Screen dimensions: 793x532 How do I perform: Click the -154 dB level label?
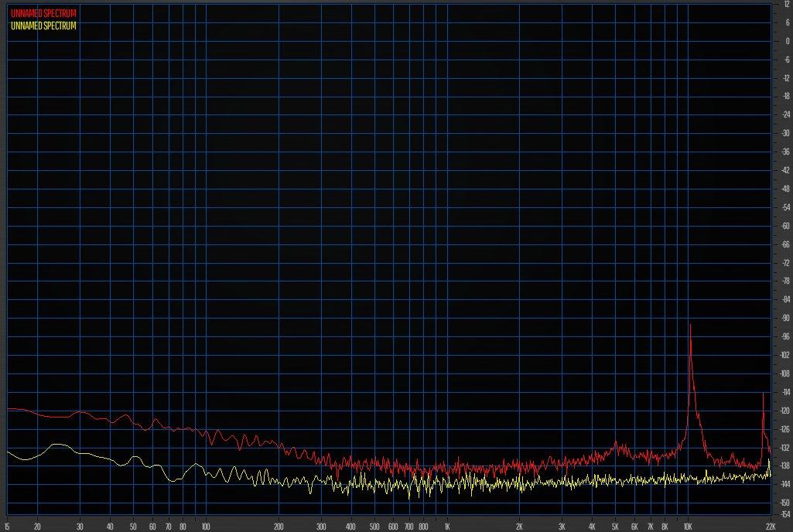coord(786,514)
